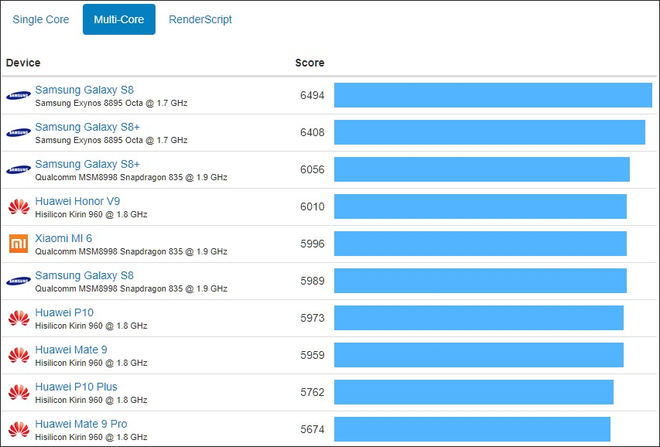Click the Huawei logo beside Huawei Mate 9
660x447 pixels.
[18, 355]
